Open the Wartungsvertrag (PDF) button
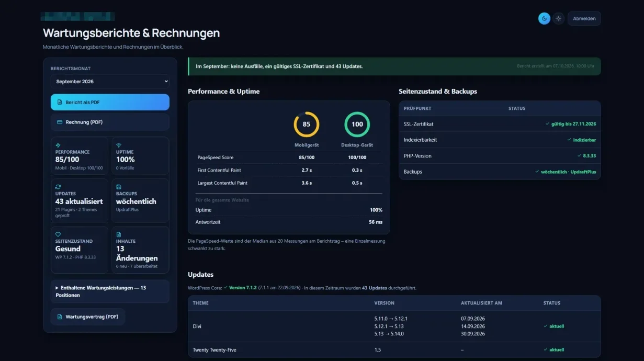644x361 pixels. (x=88, y=317)
